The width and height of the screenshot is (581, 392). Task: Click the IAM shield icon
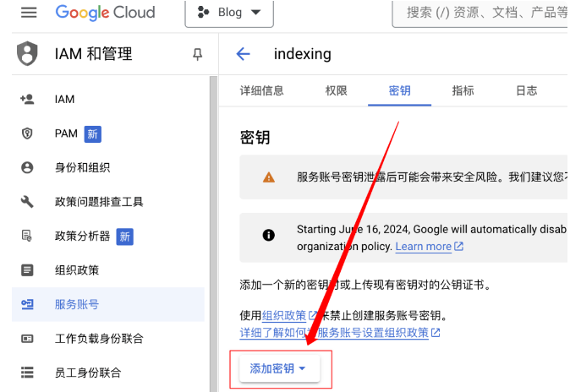coord(28,54)
